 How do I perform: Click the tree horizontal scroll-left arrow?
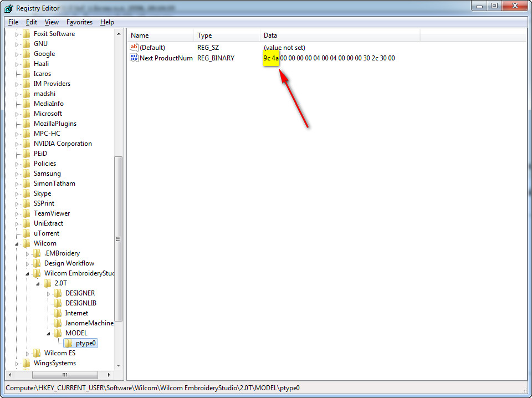[10, 375]
